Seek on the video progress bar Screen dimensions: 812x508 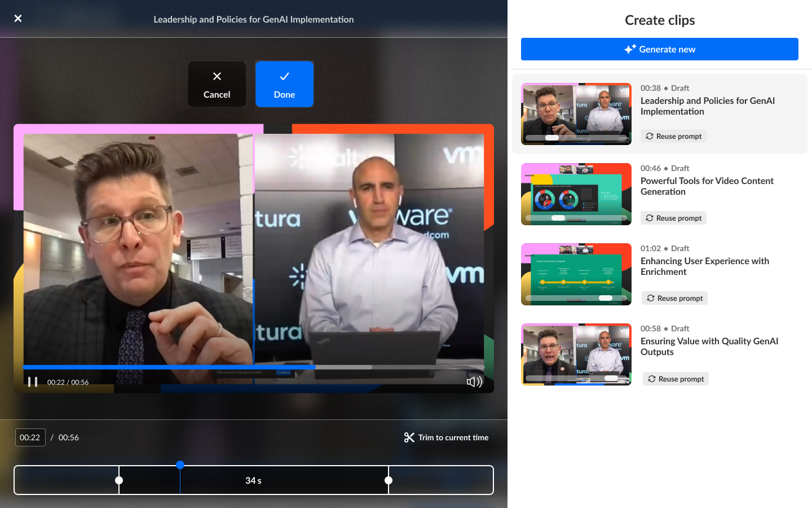point(254,367)
